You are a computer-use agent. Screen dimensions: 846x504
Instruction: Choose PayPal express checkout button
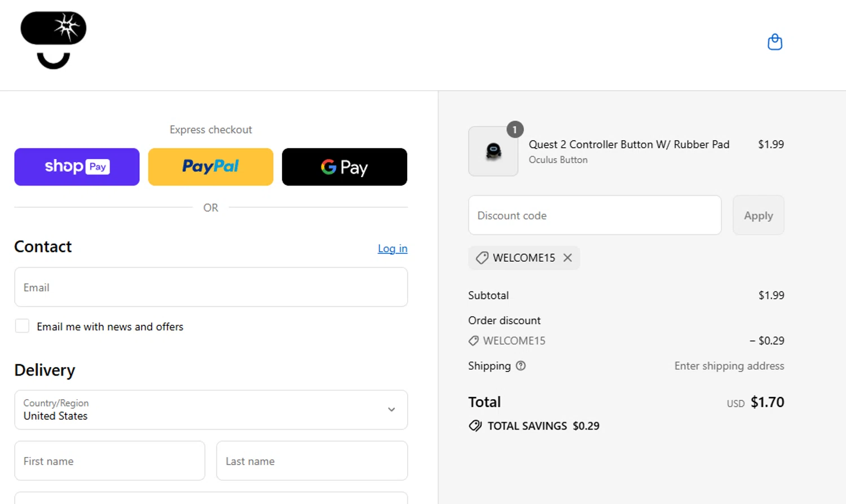point(210,167)
